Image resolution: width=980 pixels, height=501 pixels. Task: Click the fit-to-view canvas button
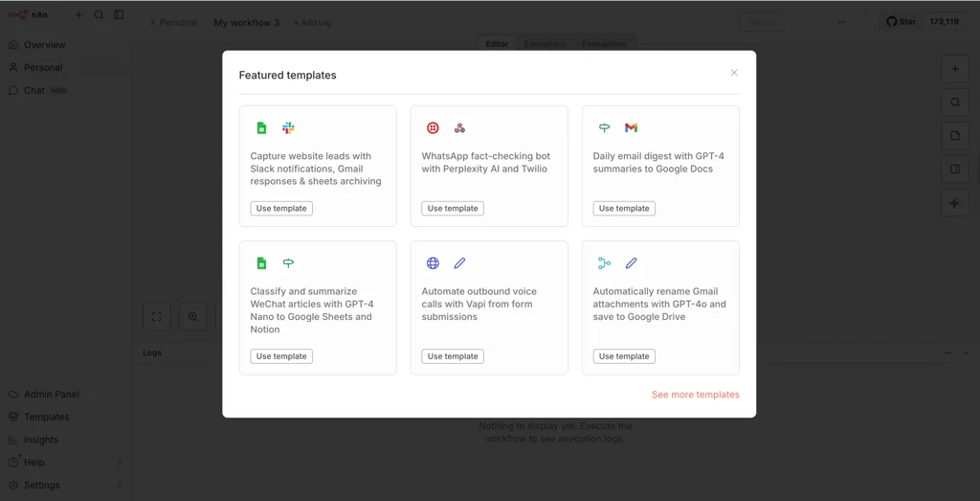coord(157,316)
